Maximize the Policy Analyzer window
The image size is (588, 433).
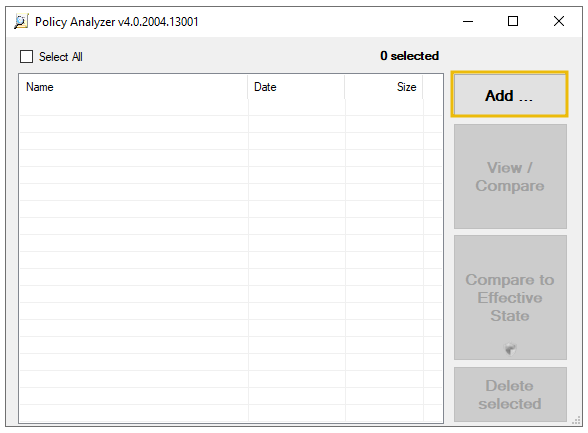(513, 21)
